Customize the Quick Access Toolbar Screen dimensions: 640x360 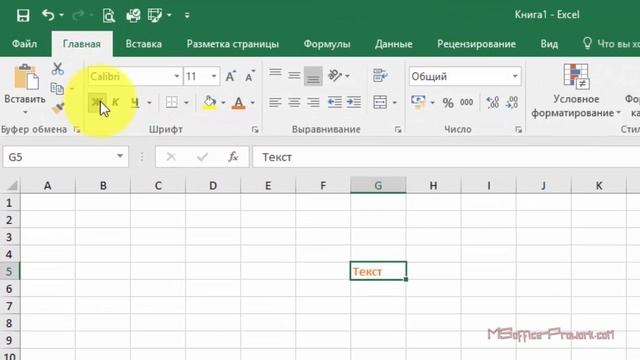click(187, 16)
